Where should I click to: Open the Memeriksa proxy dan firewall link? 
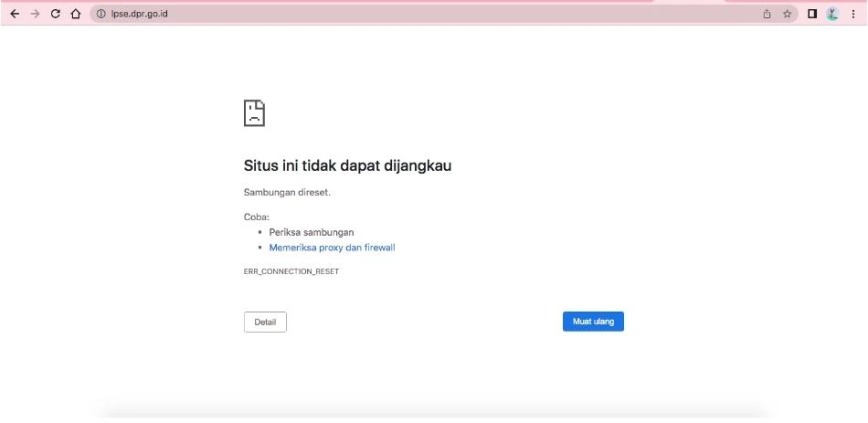pyautogui.click(x=333, y=248)
